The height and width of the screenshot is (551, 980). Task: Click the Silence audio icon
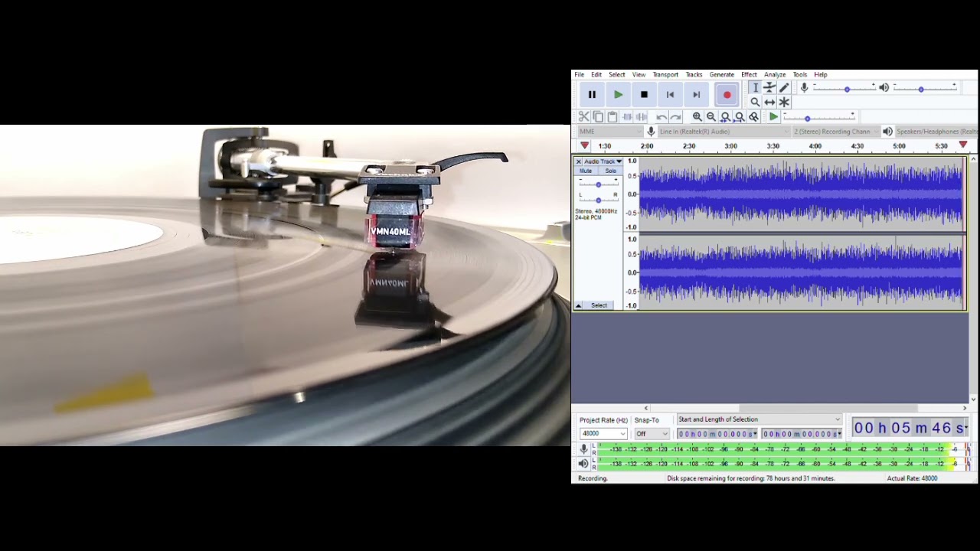coord(641,116)
